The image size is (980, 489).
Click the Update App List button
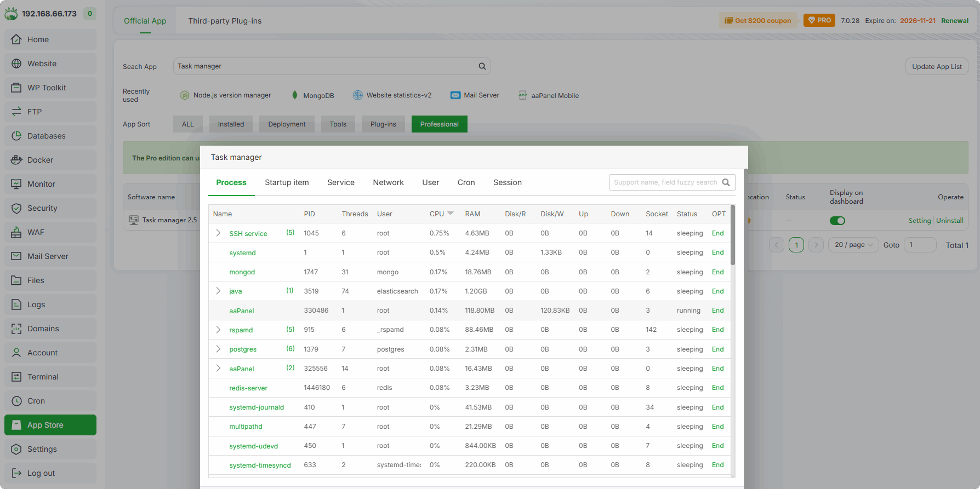click(x=936, y=67)
